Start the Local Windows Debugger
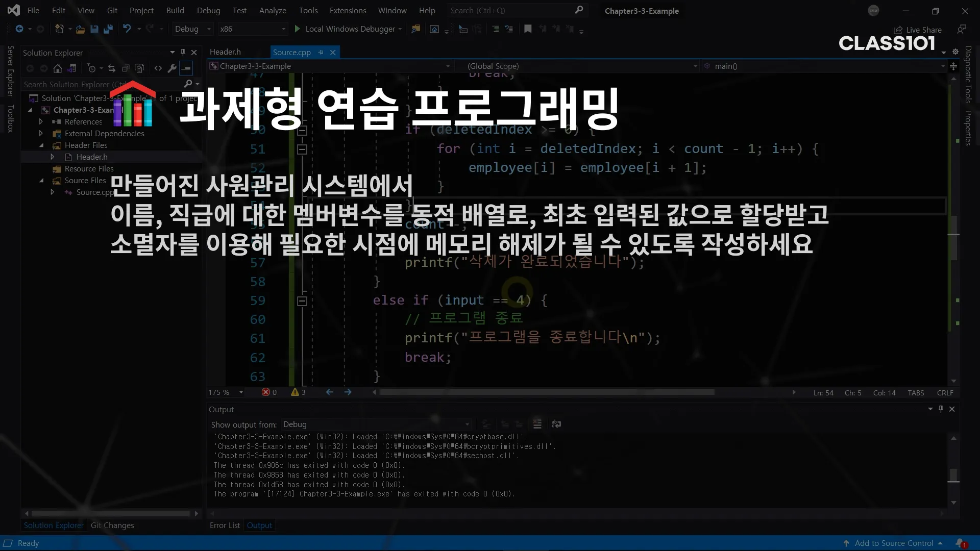This screenshot has width=980, height=551. click(298, 29)
